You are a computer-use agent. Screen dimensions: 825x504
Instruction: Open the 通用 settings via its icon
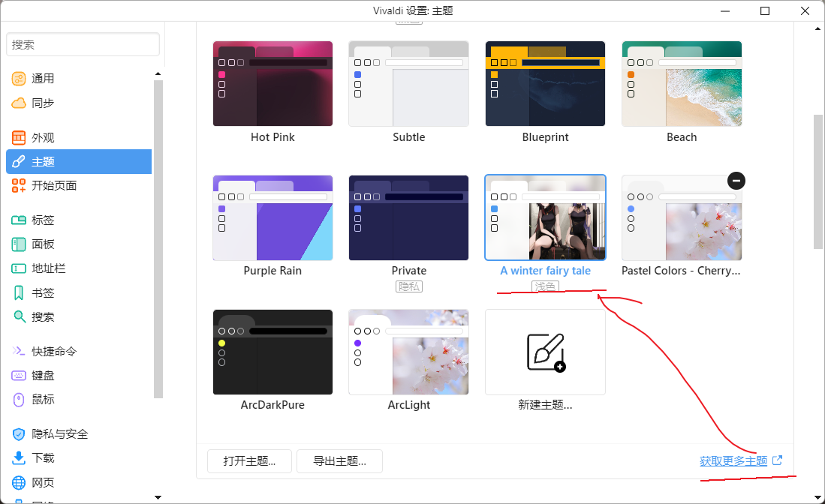pos(19,79)
